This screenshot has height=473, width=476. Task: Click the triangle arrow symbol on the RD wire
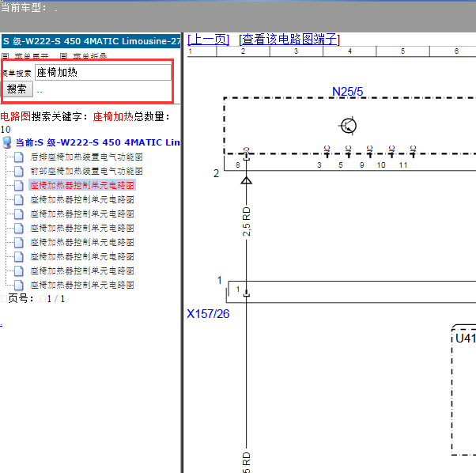pos(246,180)
